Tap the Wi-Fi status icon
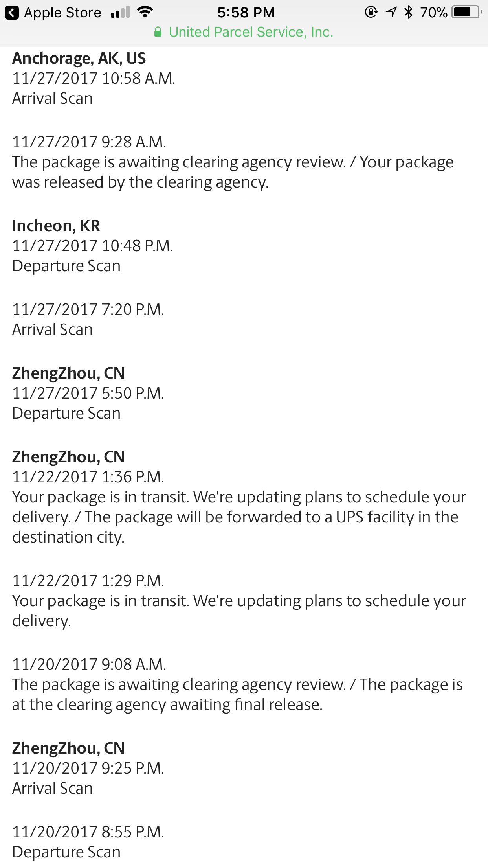Screen dimensions: 488x868 click(x=145, y=13)
